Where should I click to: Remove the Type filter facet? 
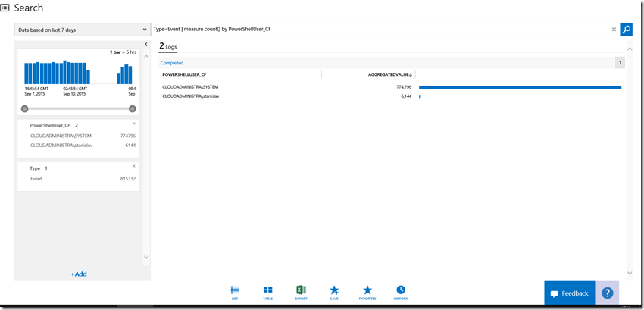pyautogui.click(x=134, y=166)
